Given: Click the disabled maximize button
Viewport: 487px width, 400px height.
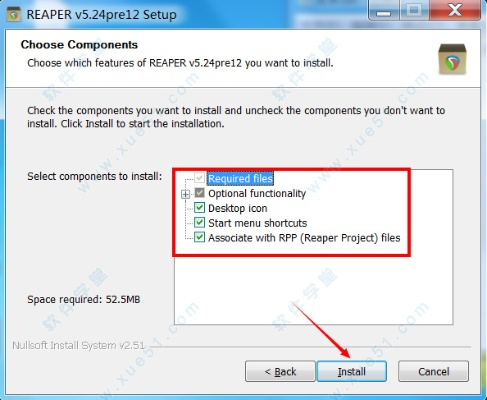Looking at the screenshot, I should pyautogui.click(x=414, y=10).
